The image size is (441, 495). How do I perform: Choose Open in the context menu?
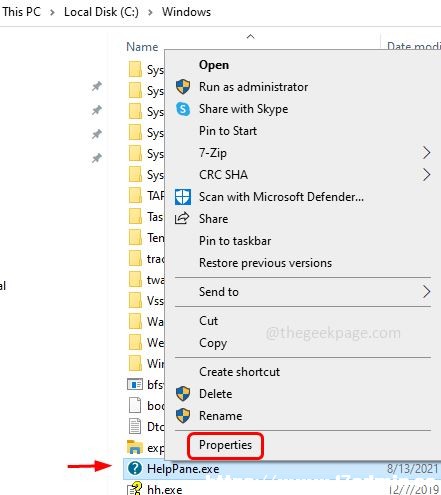pyautogui.click(x=214, y=65)
